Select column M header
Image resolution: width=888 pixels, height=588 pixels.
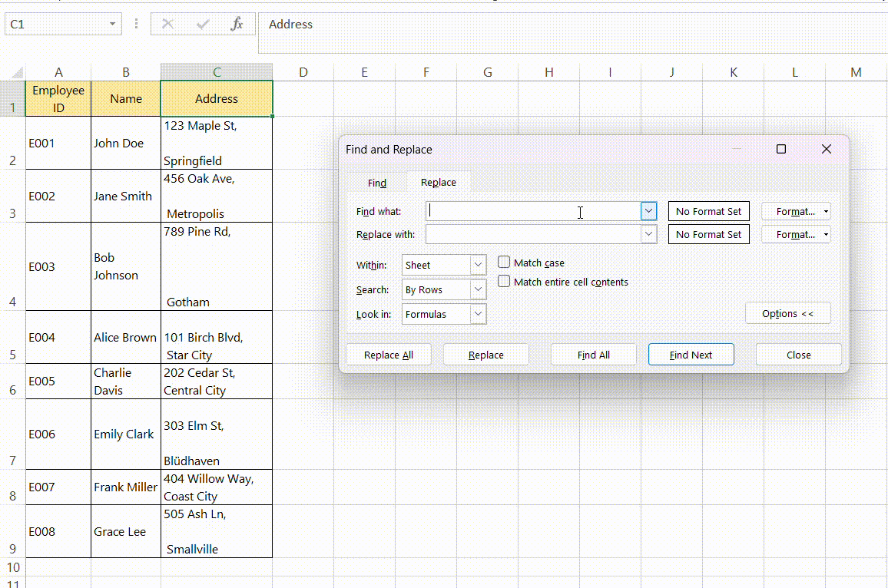[856, 72]
